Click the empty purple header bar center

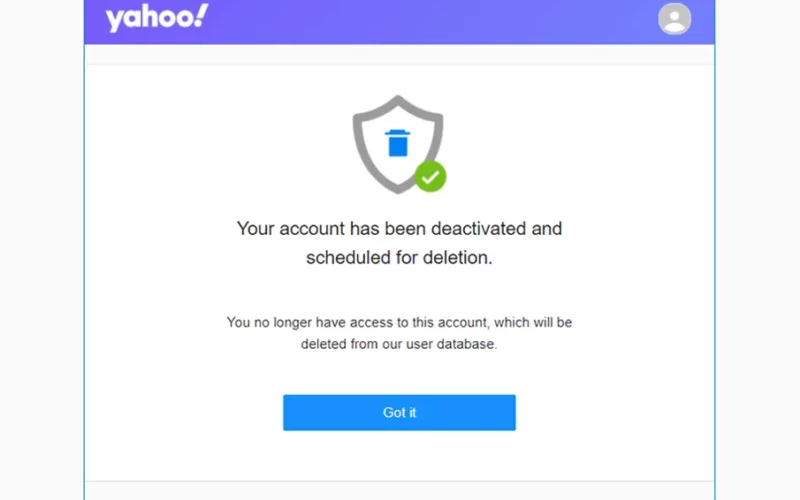433,22
